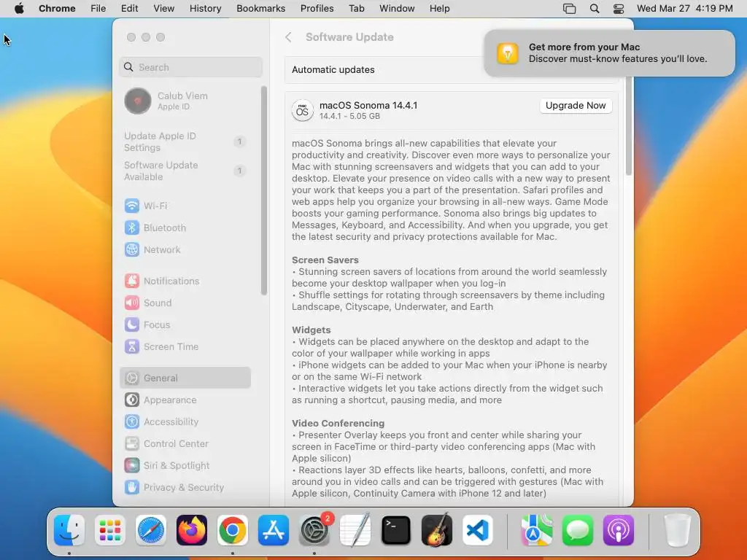Screen dimensions: 747x560
Task: Open App Store from the Dock
Action: (274, 530)
